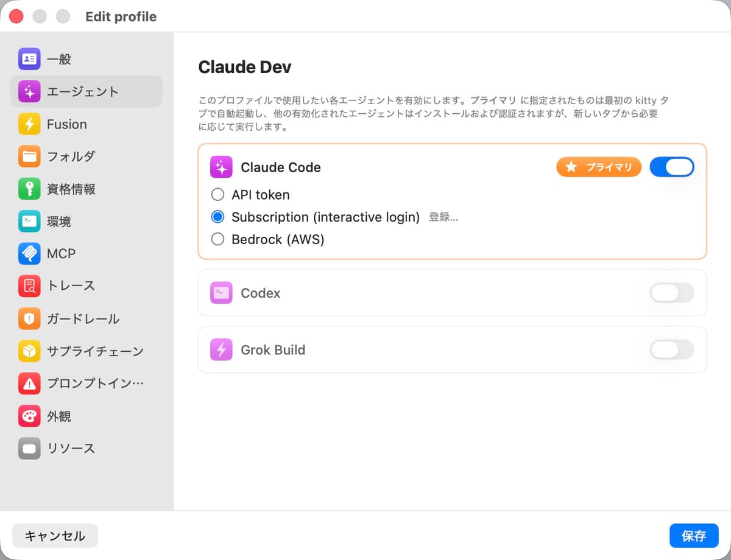
Task: Click the Fusion lightning bolt sidebar icon
Action: point(29,124)
